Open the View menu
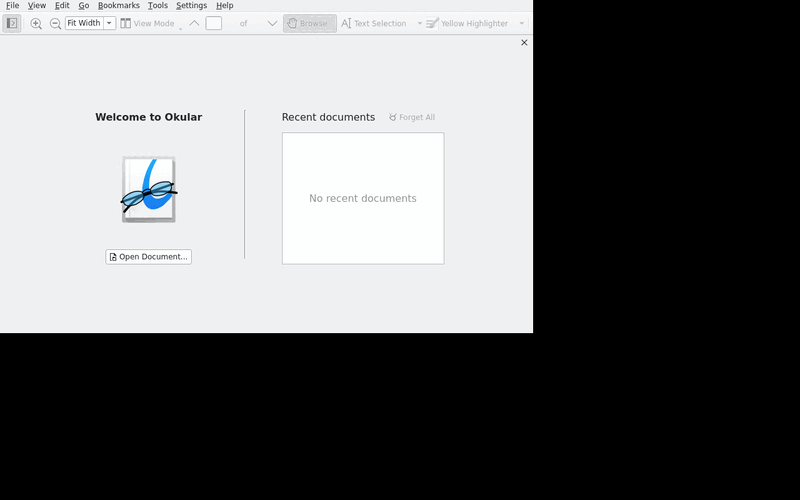Screen dimensions: 800x500 tap(37, 6)
